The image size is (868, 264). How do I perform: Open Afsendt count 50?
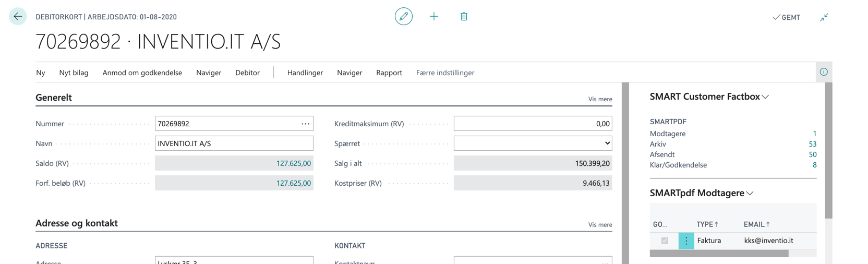(813, 154)
